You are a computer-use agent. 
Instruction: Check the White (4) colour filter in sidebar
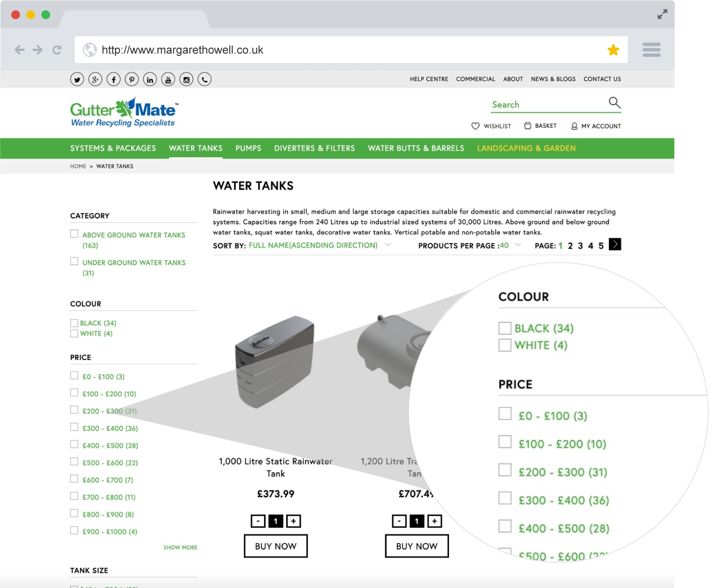pyautogui.click(x=74, y=334)
